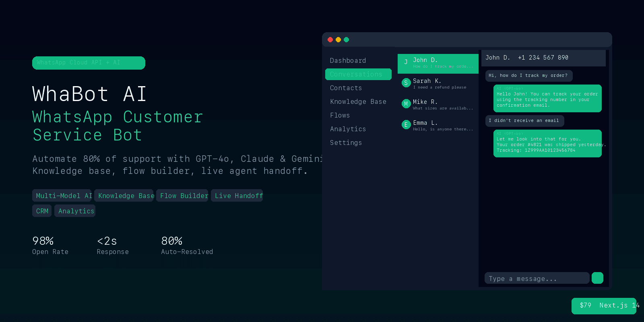
Task: Open the Knowledge Base page
Action: pos(358,102)
